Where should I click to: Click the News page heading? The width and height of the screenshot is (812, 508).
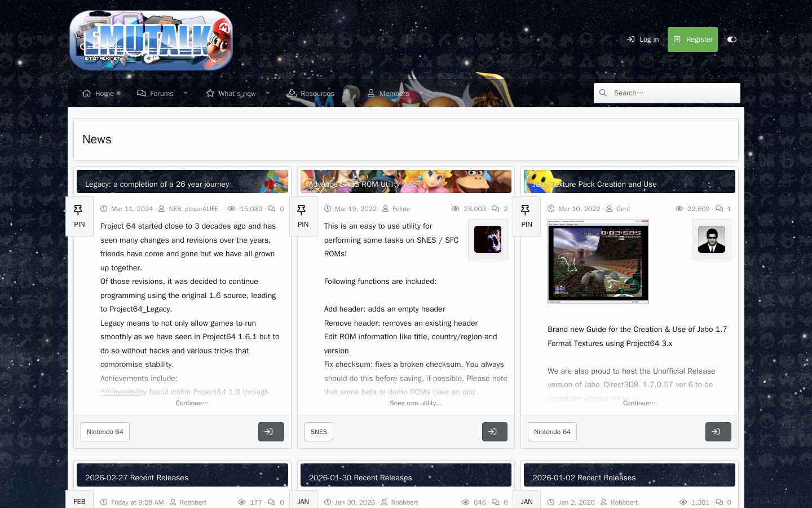point(97,139)
